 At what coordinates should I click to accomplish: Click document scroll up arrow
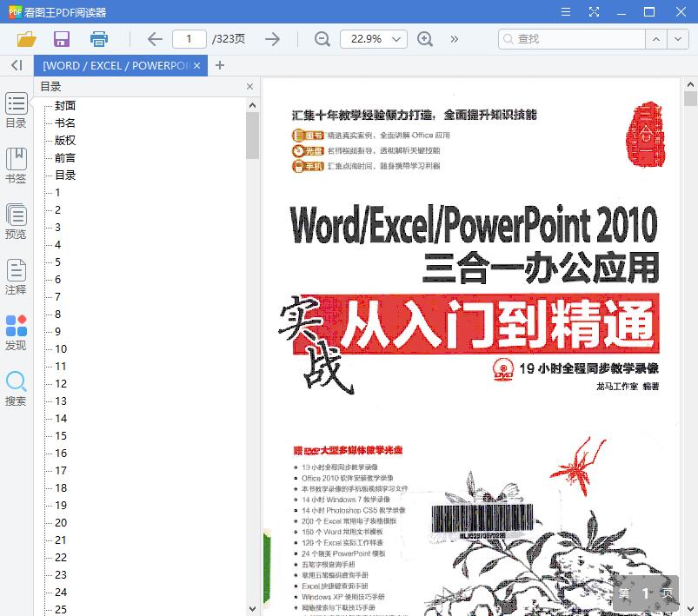690,84
